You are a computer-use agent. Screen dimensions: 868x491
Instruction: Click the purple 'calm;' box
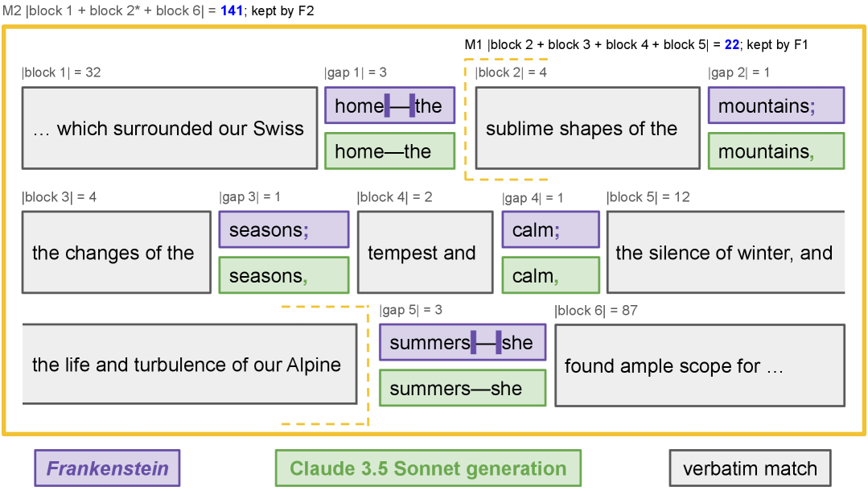click(x=550, y=230)
